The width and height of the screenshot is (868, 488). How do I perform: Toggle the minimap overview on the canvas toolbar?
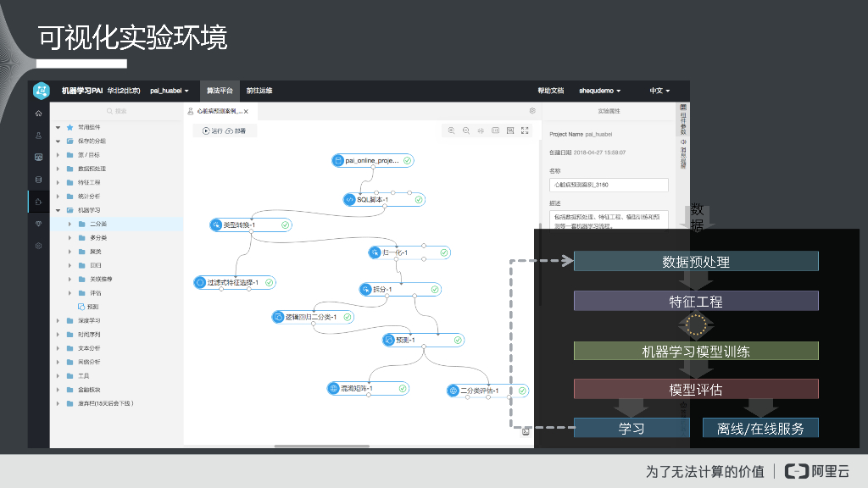point(510,130)
